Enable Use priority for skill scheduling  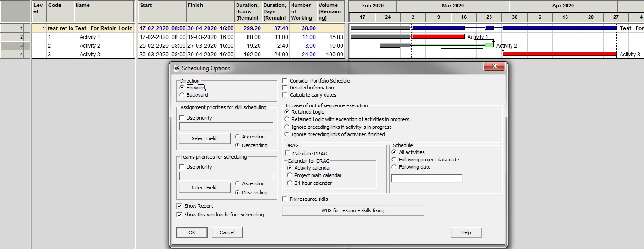click(x=182, y=118)
